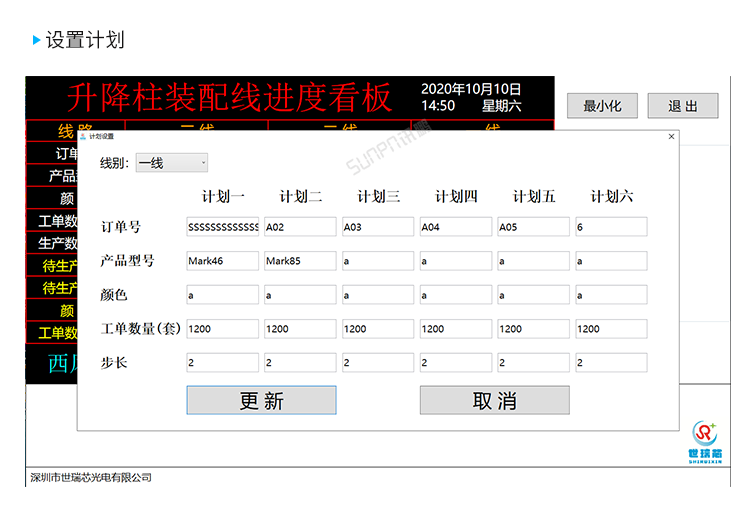Click the 取消 button
The image size is (750, 523).
494,400
